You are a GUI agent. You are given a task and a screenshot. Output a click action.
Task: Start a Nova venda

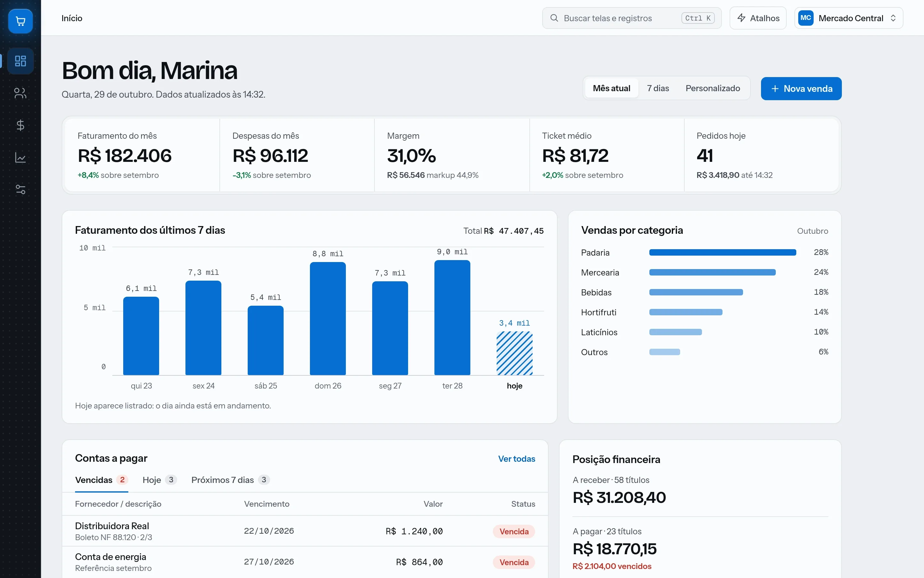pos(801,89)
